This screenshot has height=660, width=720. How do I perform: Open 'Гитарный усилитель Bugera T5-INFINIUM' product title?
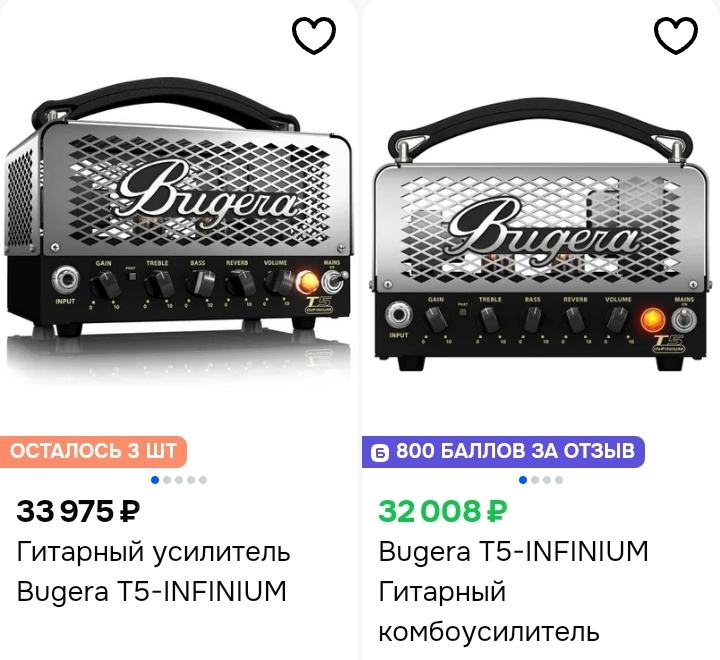tap(153, 571)
